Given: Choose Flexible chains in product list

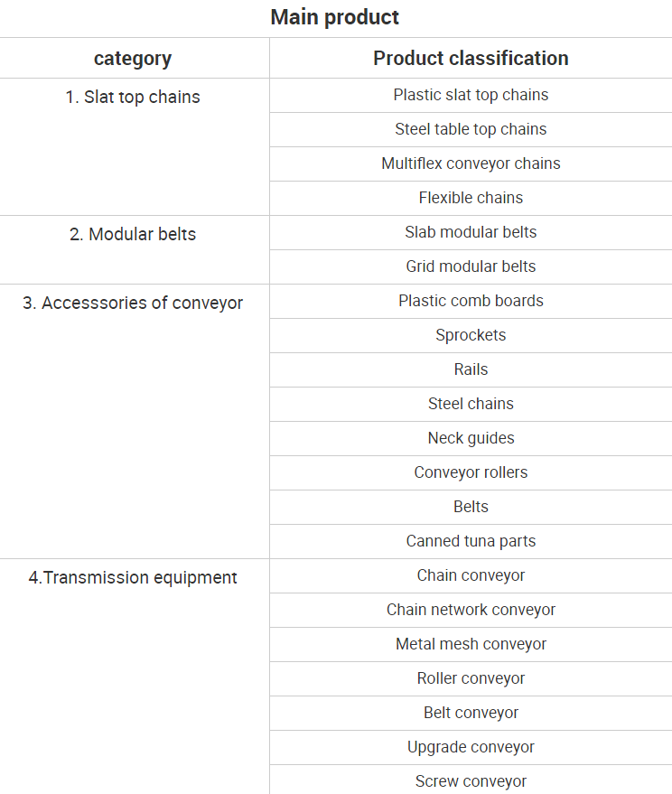Looking at the screenshot, I should [x=471, y=198].
